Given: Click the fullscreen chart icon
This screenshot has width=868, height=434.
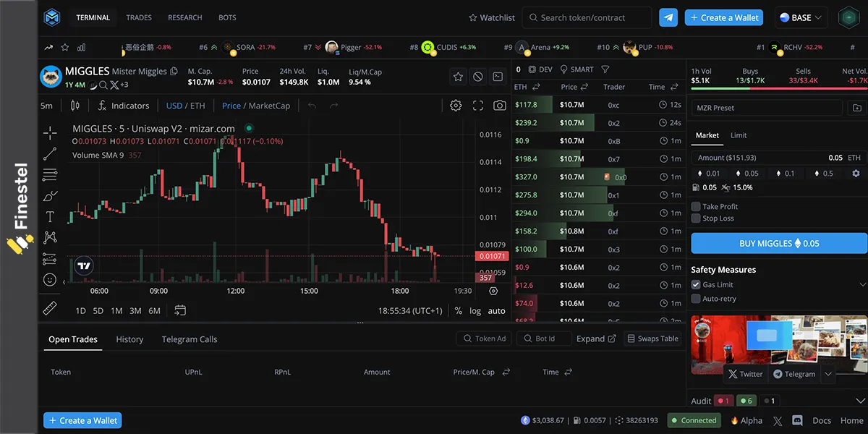Looking at the screenshot, I should coord(478,106).
